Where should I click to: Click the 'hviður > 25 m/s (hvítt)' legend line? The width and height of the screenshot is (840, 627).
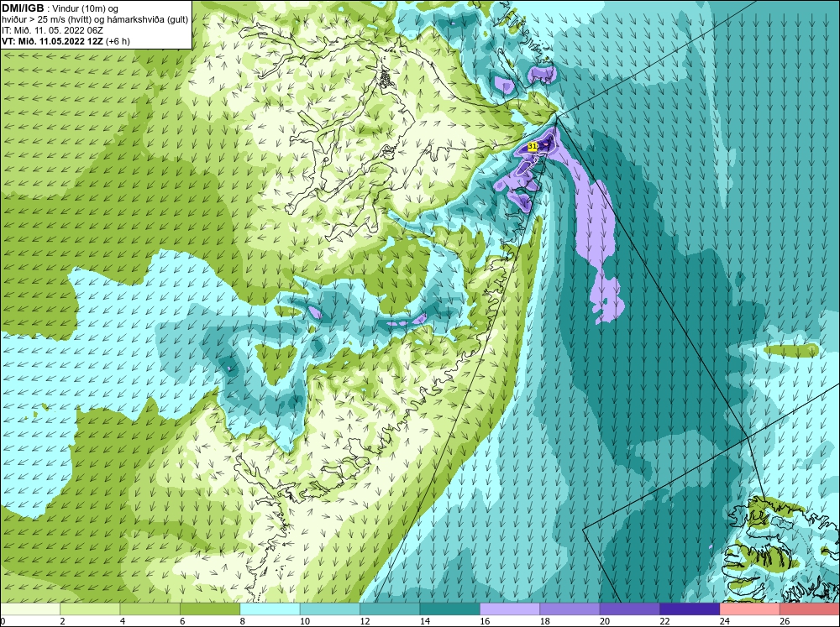(48, 20)
